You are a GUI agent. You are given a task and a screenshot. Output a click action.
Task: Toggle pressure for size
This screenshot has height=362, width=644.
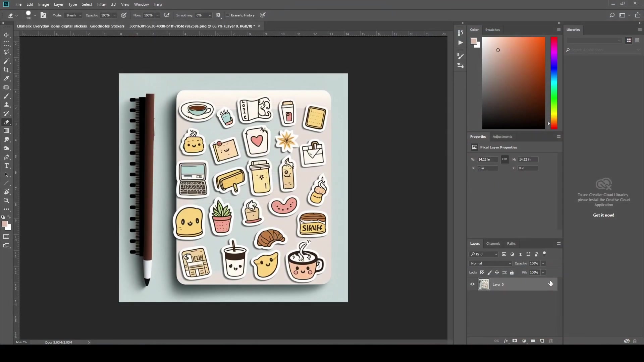pos(263,15)
